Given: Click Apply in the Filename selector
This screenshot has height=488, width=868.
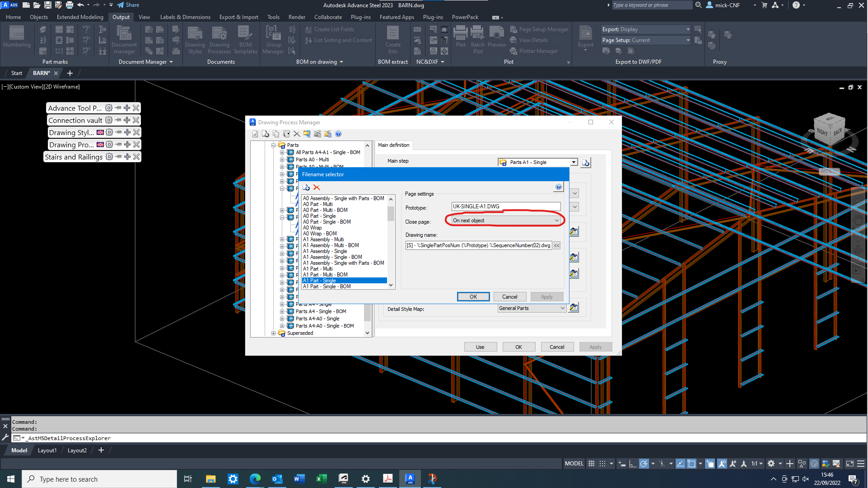Looking at the screenshot, I should click(x=546, y=296).
